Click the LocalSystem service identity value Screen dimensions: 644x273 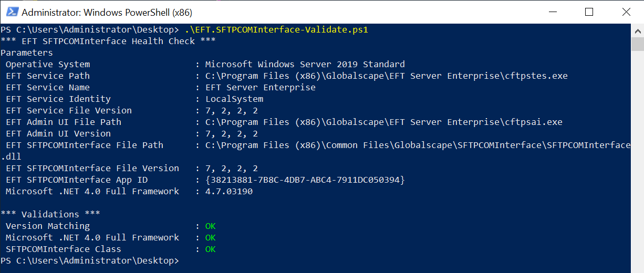click(234, 99)
